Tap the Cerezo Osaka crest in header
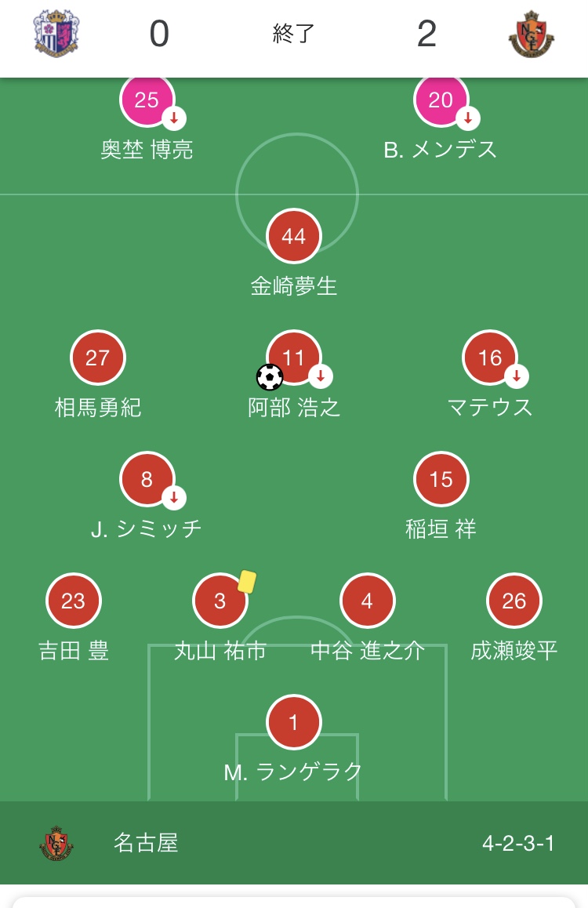588x908 pixels. (x=56, y=35)
